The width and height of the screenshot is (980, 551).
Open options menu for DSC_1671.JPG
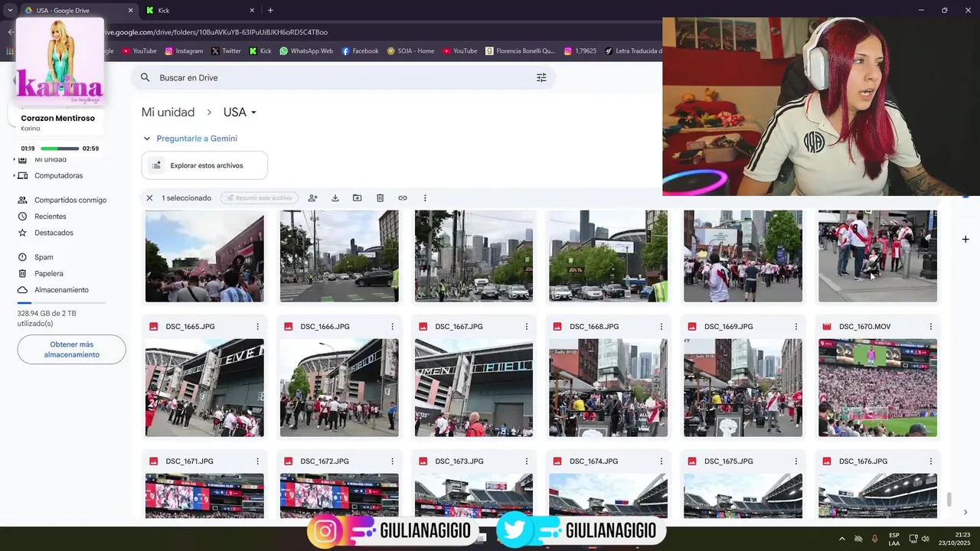(x=257, y=461)
